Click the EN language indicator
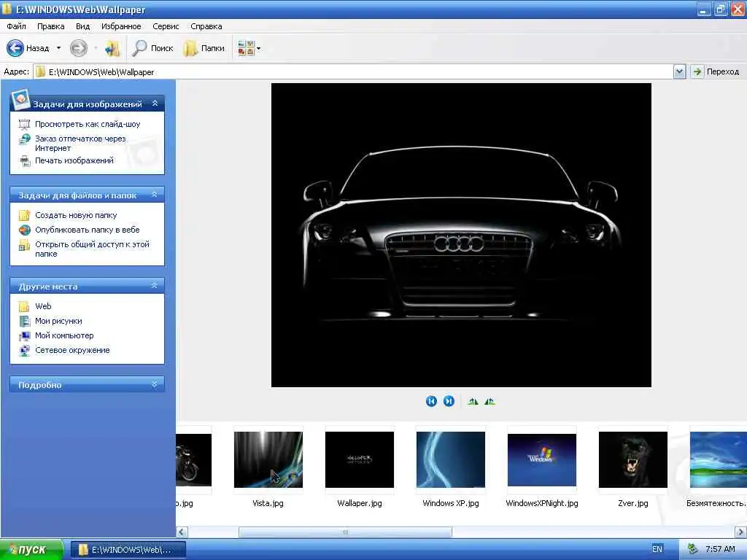The image size is (747, 560). pyautogui.click(x=657, y=549)
